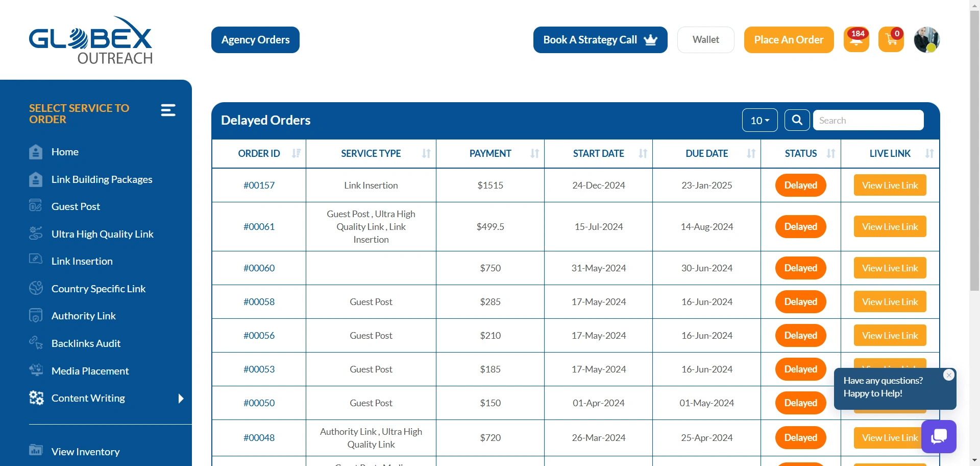Sort by Due Date column arrows
The image size is (980, 466).
click(x=751, y=153)
